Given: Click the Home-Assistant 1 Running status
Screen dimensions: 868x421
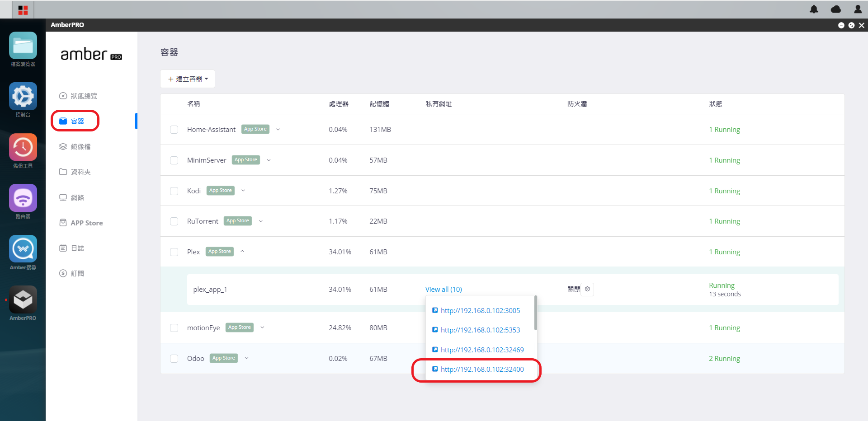Looking at the screenshot, I should [x=724, y=130].
